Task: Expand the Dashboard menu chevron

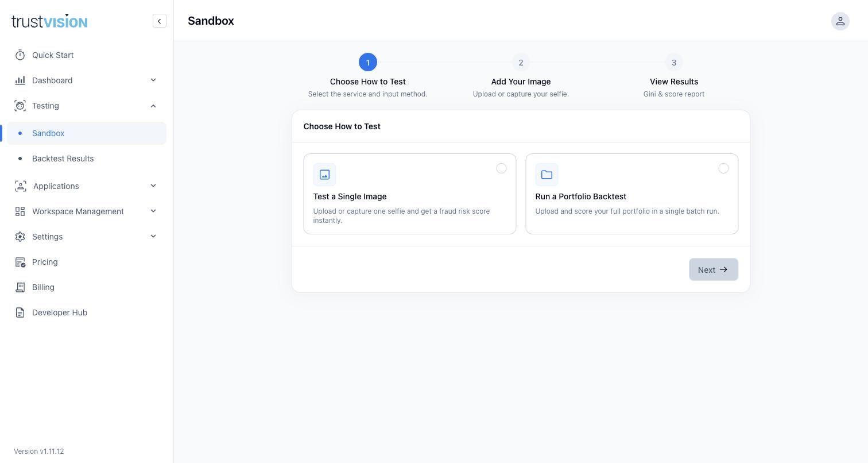Action: [x=153, y=80]
